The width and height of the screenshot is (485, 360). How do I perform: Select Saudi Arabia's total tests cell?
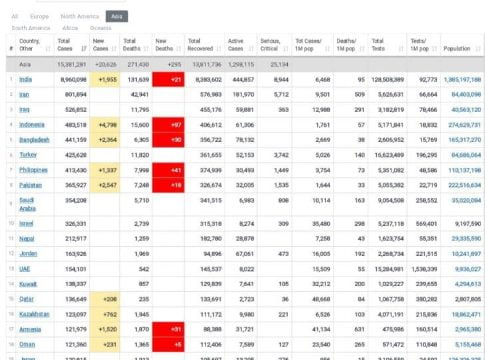pos(387,204)
